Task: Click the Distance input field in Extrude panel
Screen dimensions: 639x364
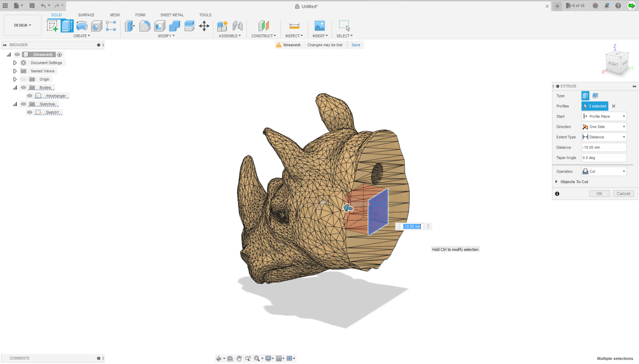Action: click(x=604, y=147)
